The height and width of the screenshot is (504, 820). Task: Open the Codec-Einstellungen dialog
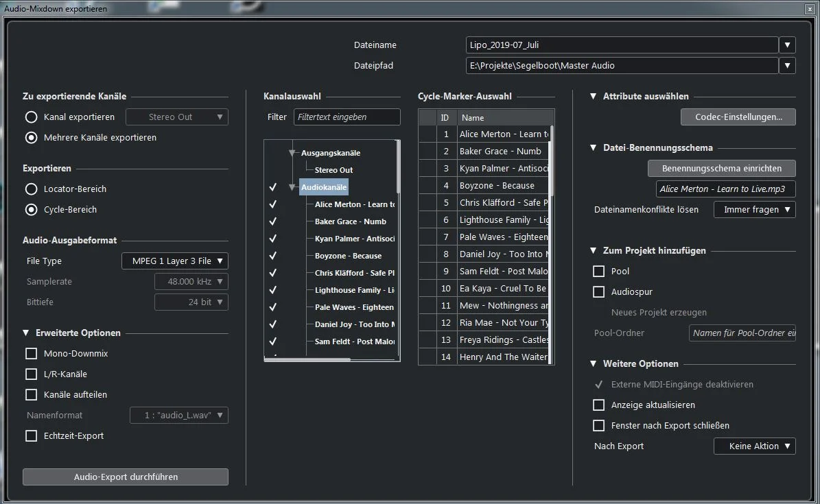click(x=738, y=117)
